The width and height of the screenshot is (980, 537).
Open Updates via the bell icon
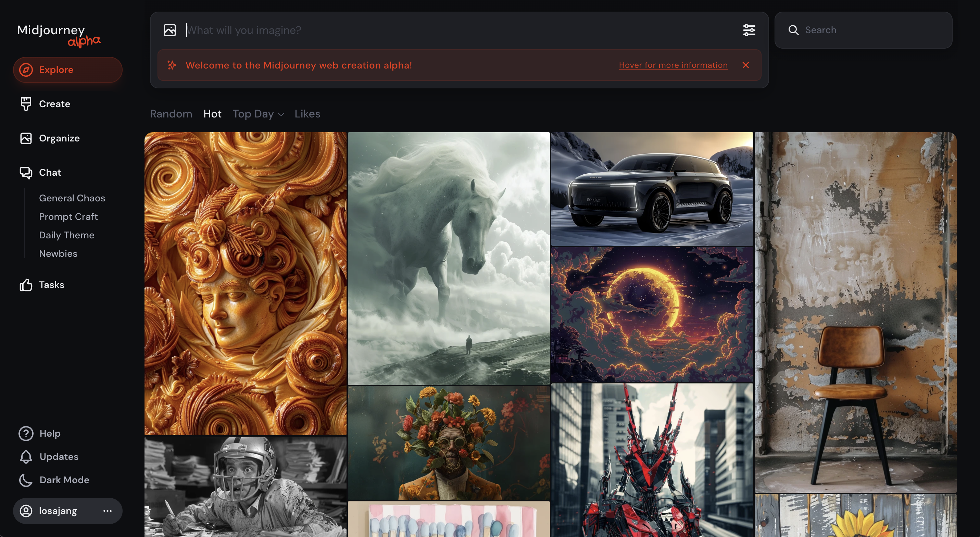pos(26,456)
